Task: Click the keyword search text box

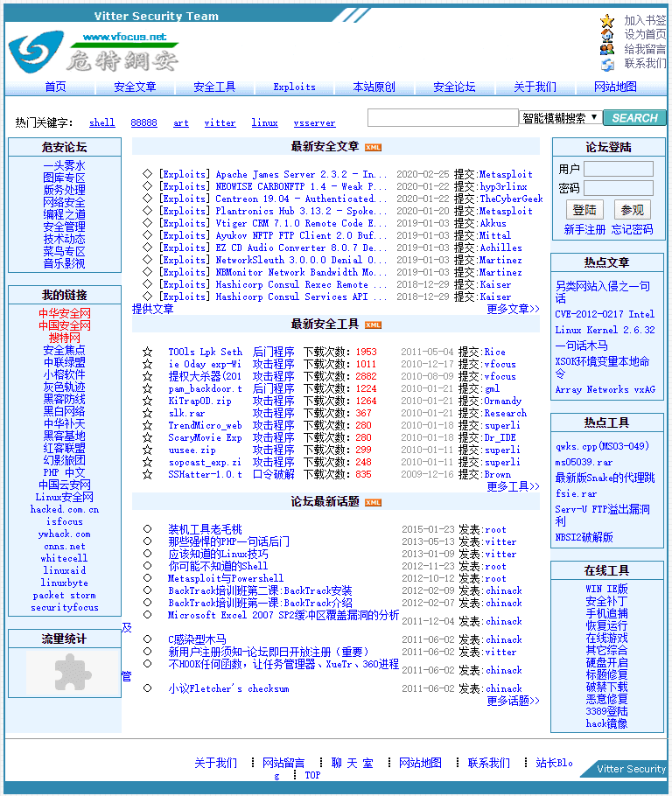Action: 443,118
